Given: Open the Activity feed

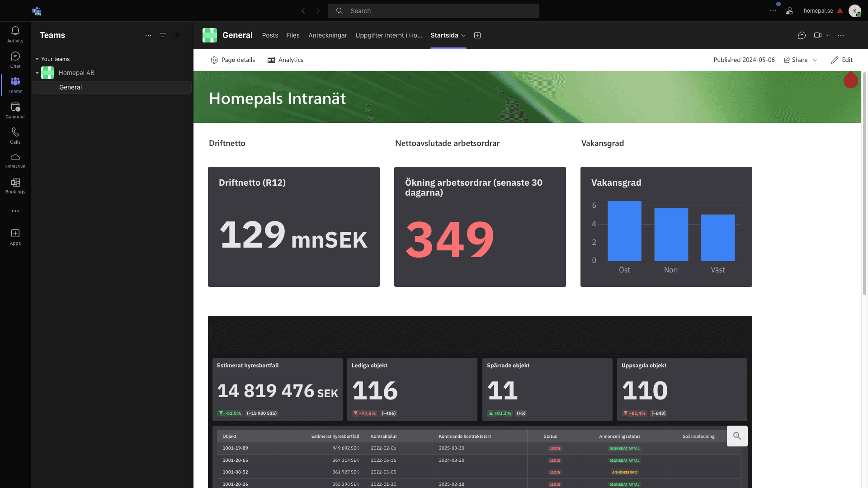Looking at the screenshot, I should click(x=15, y=34).
